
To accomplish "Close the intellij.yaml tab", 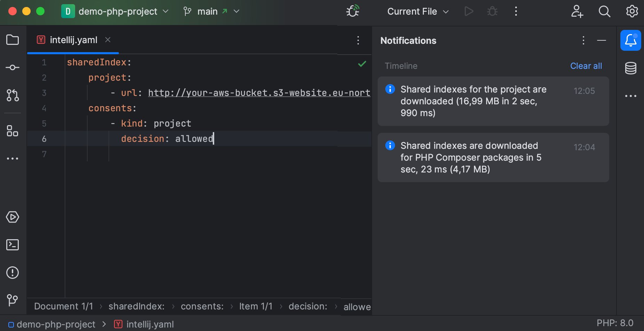I will (108, 40).
